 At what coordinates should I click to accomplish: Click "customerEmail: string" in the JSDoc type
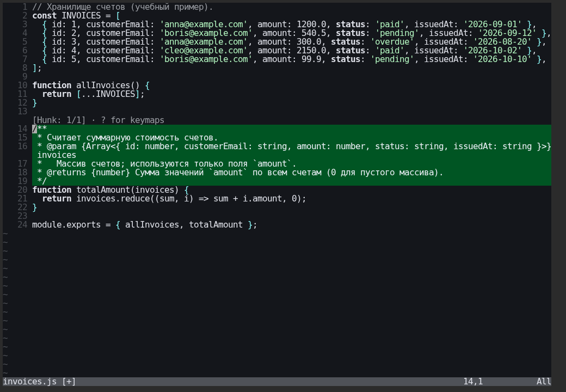pos(235,146)
